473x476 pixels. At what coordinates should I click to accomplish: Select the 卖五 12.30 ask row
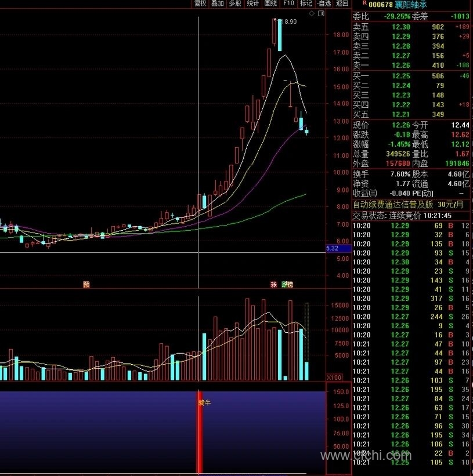411,27
